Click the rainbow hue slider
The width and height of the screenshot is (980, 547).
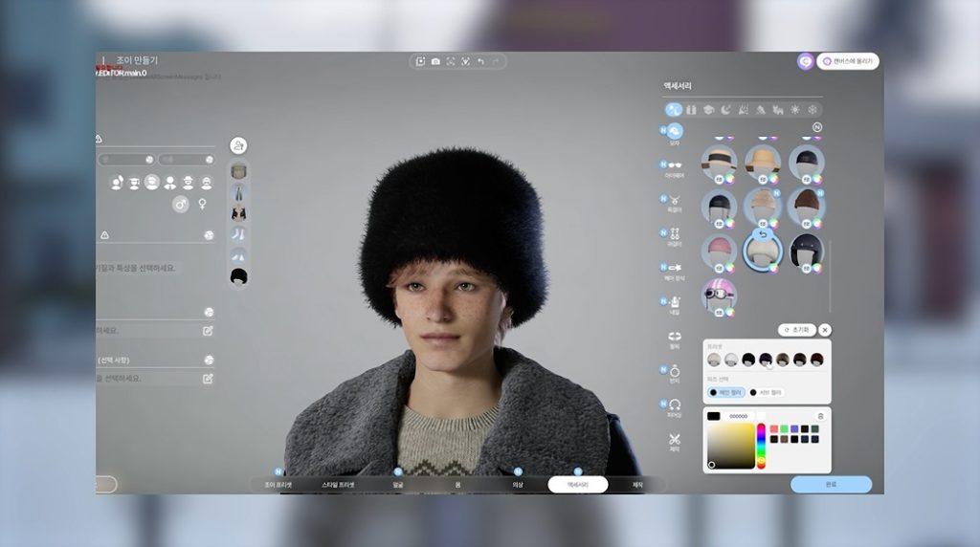point(762,443)
